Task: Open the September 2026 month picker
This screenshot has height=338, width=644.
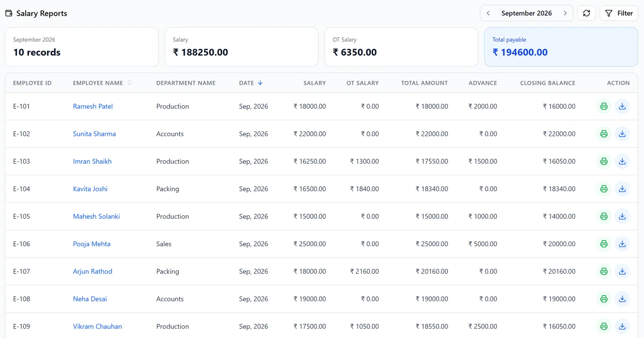Action: [527, 13]
